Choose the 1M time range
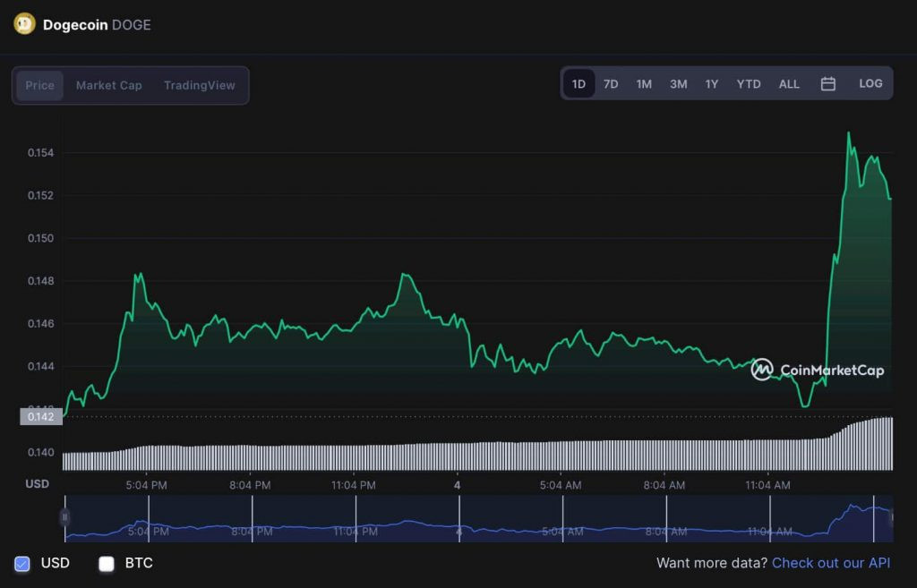The image size is (917, 588). [644, 84]
